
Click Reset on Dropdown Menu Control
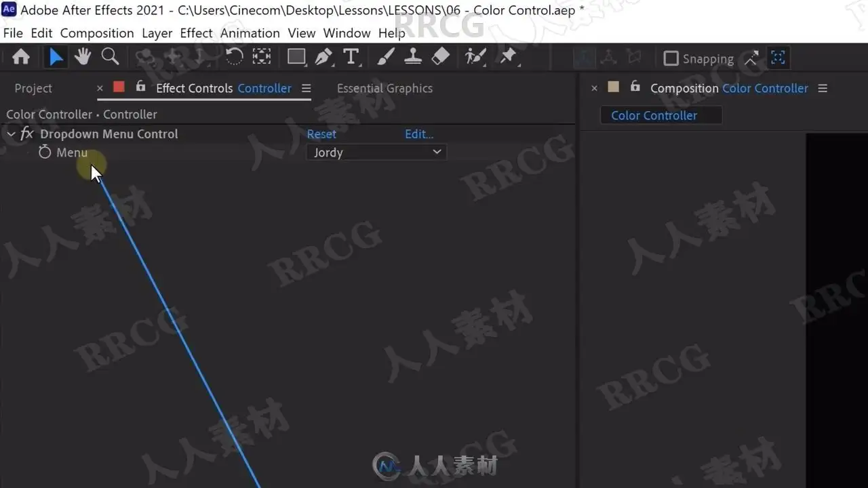(x=321, y=134)
